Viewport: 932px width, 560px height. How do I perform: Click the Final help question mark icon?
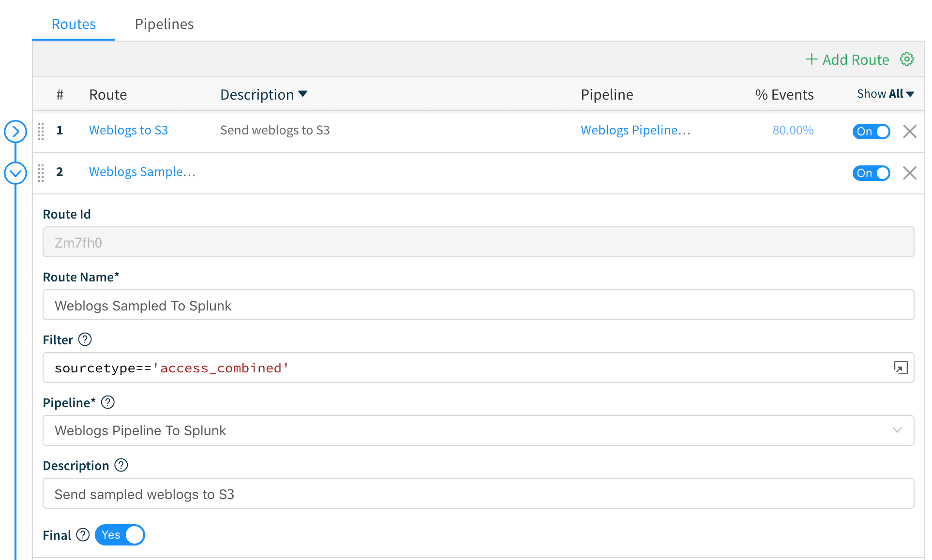[83, 535]
